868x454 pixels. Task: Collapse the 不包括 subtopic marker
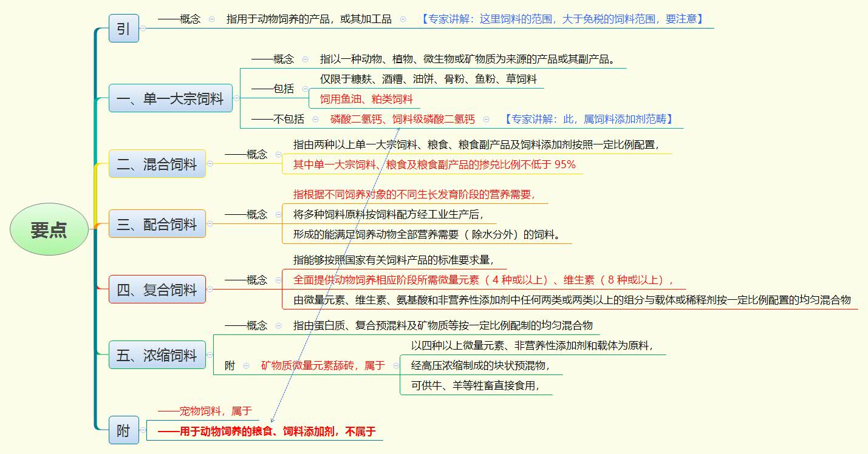click(315, 119)
